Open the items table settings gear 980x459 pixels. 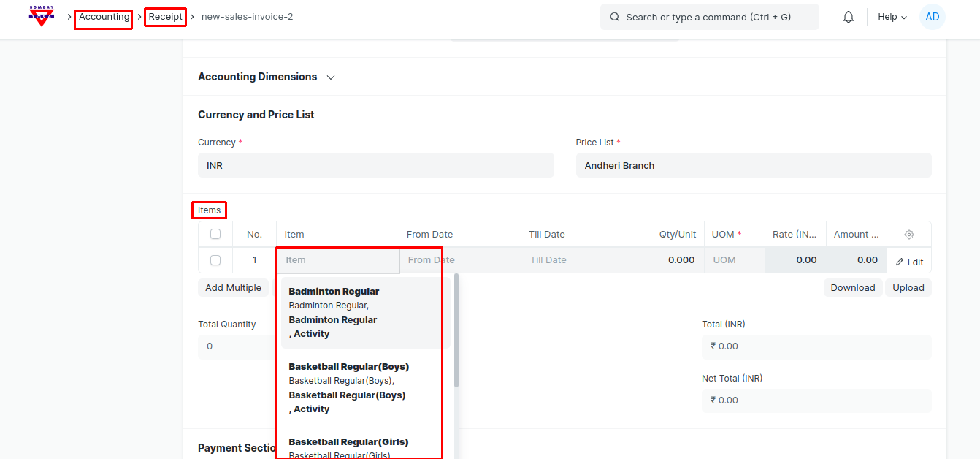(908, 235)
